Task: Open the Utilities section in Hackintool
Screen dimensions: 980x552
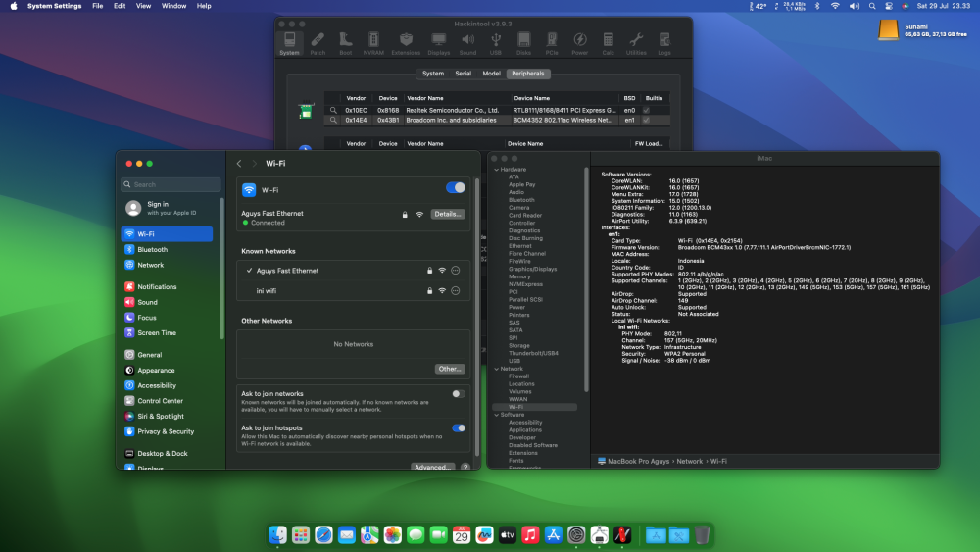Action: [x=636, y=44]
